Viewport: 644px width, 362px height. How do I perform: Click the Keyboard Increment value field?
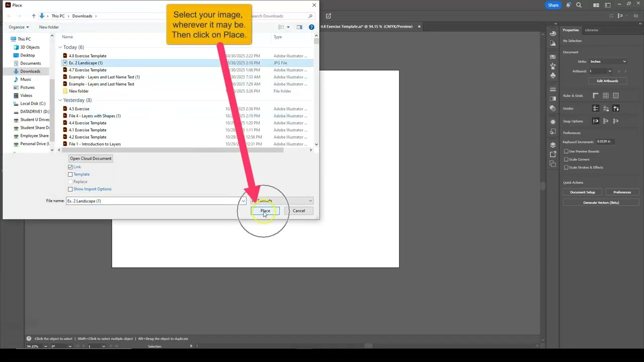tap(605, 142)
